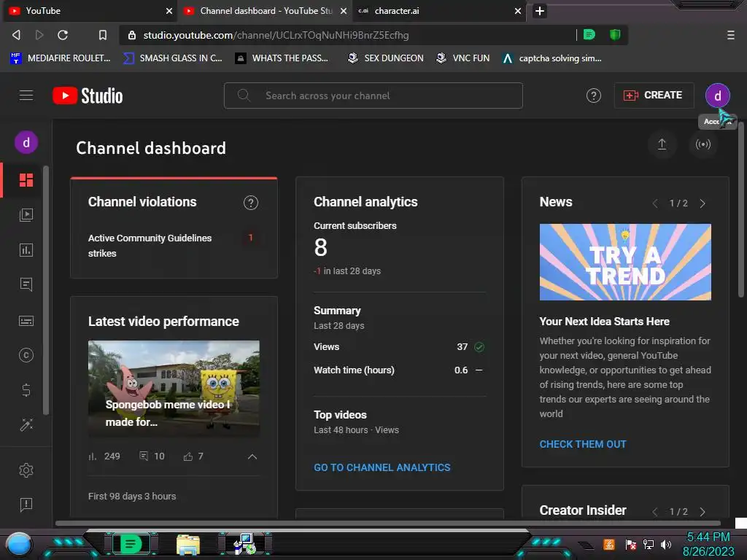Open the Comments sidebar icon
Screen dimensions: 747x560
(26, 285)
